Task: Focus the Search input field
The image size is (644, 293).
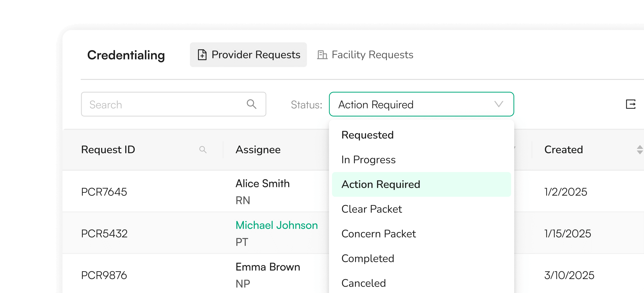Action: (x=173, y=104)
